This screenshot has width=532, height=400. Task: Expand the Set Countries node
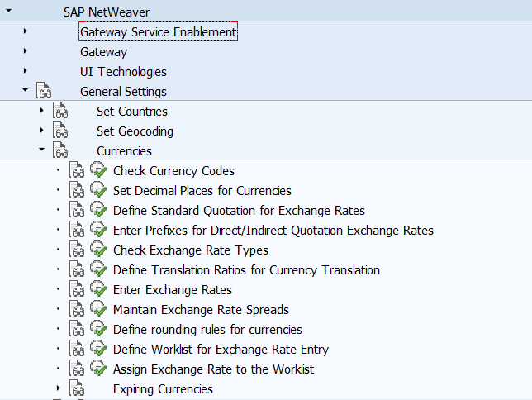(x=42, y=111)
